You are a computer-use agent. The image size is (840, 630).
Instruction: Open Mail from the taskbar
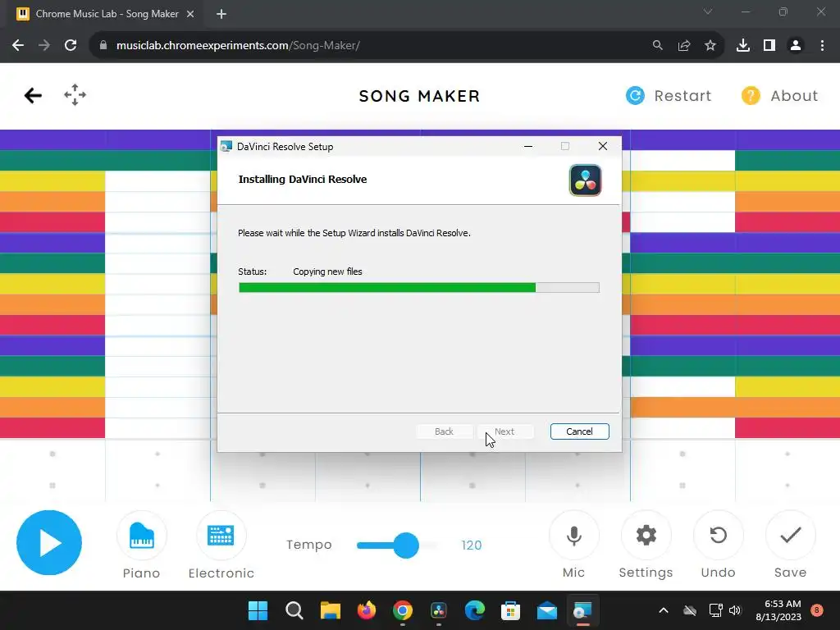click(x=547, y=610)
